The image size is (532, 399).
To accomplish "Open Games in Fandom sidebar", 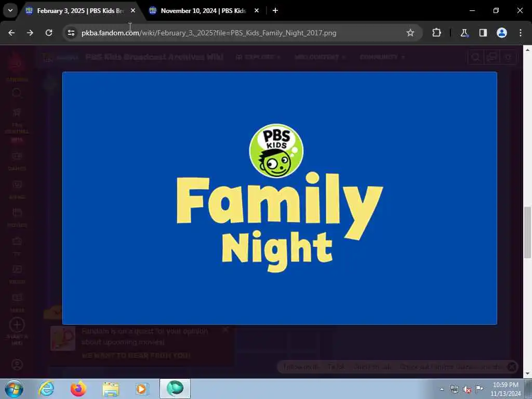I will tap(17, 161).
